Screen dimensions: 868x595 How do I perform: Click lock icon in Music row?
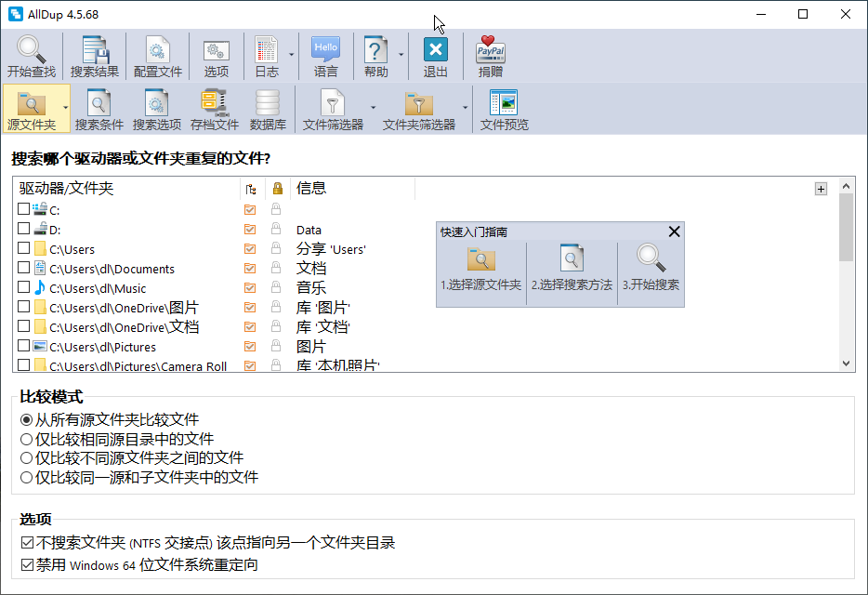276,287
